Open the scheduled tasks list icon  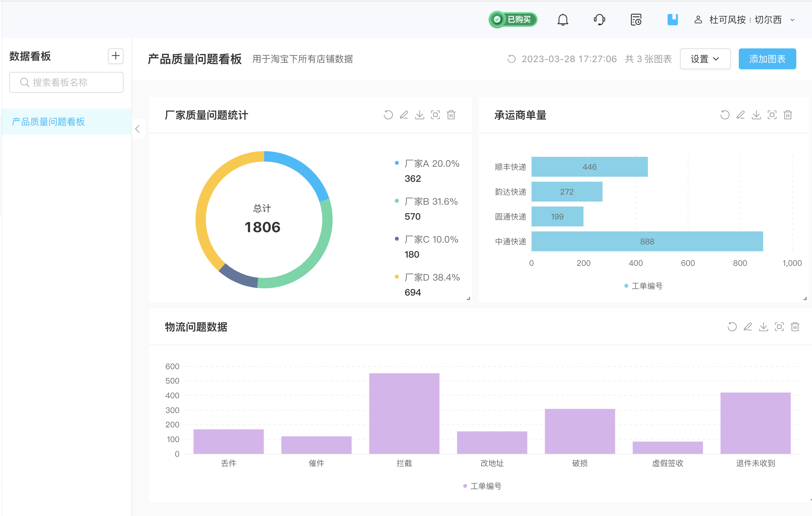pyautogui.click(x=636, y=20)
